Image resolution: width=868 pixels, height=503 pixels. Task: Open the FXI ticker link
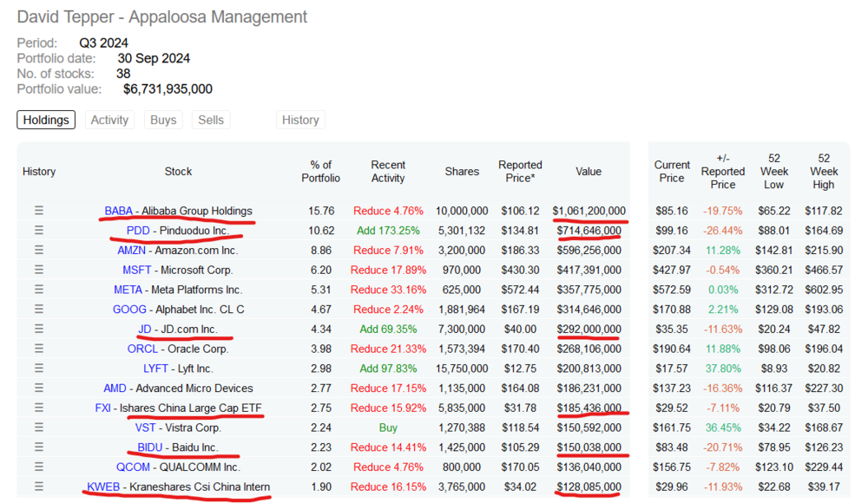pyautogui.click(x=103, y=408)
